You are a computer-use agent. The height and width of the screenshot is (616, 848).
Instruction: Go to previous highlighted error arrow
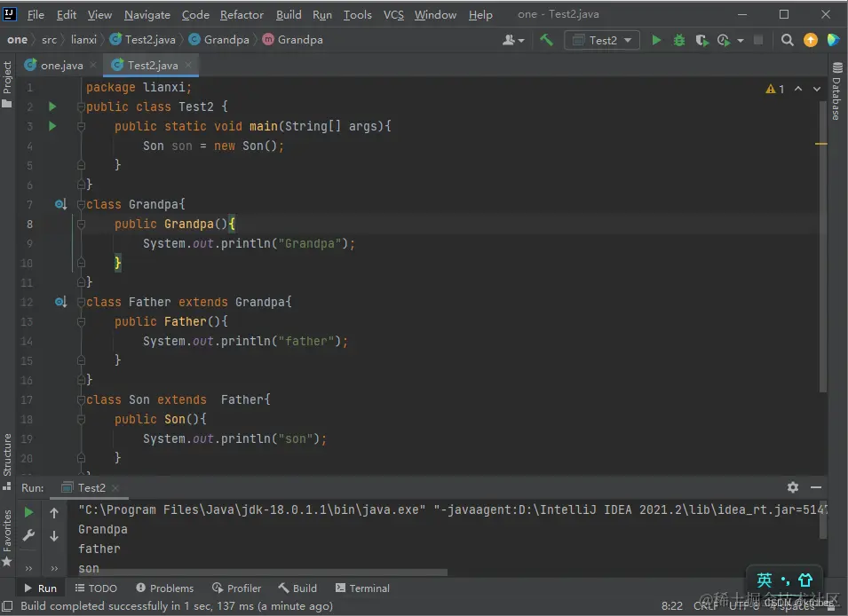[798, 89]
